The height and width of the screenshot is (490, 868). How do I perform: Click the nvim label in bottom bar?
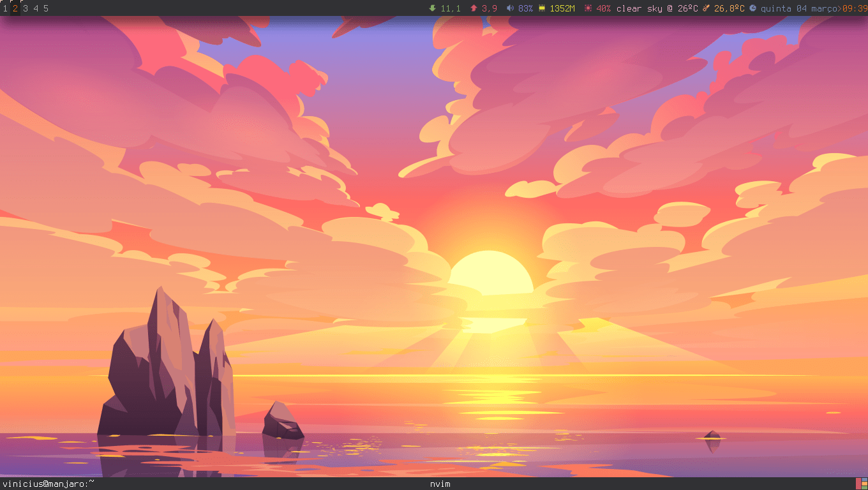(440, 484)
